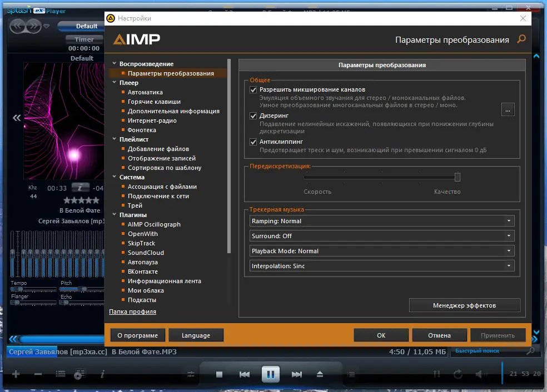The image size is (547, 392).
Task: Click the 'Timer' button in the player
Action: pyautogui.click(x=84, y=39)
